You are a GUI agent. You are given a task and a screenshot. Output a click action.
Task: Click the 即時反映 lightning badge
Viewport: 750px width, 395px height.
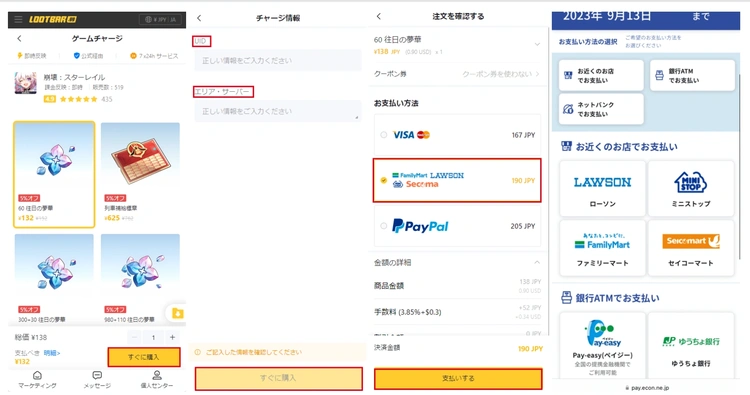point(32,56)
